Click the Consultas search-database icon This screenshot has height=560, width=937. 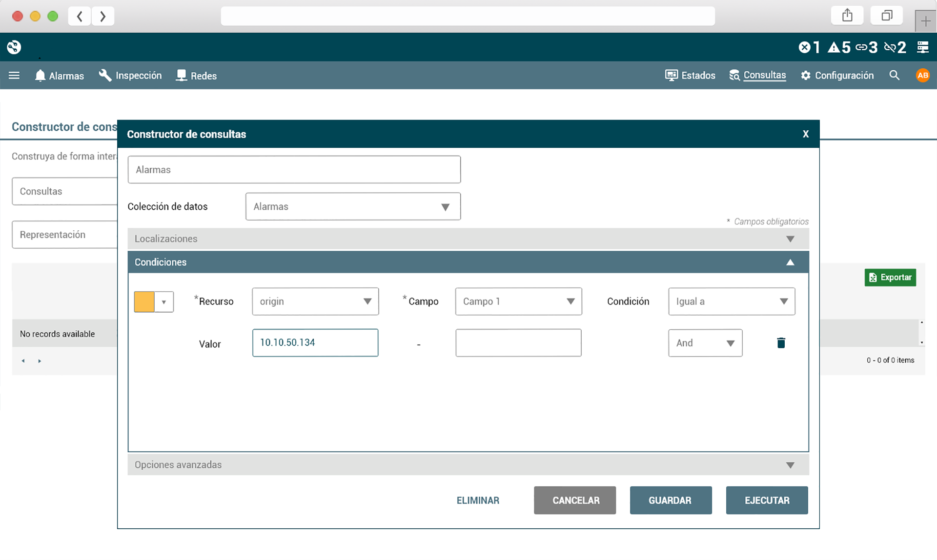[x=734, y=75]
